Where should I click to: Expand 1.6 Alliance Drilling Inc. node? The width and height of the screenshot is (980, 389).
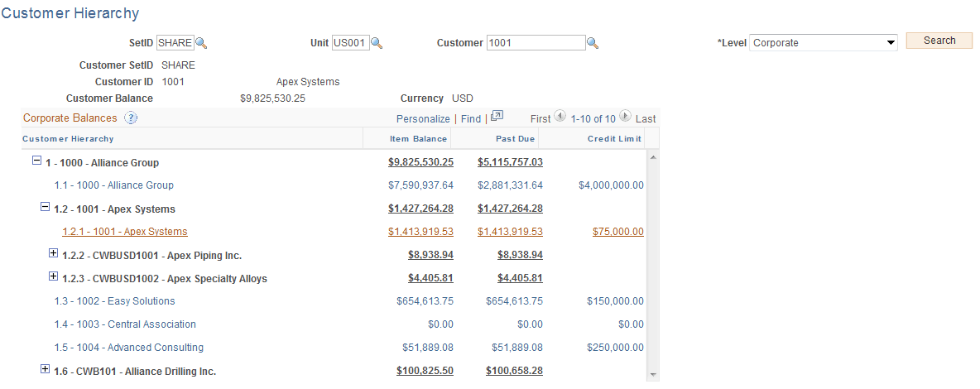coord(45,369)
